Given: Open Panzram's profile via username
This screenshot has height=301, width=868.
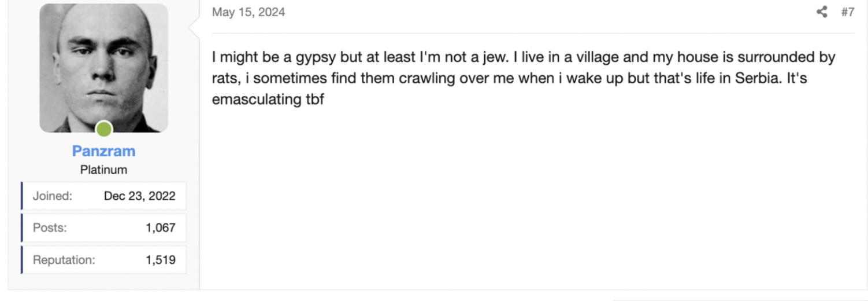Looking at the screenshot, I should pos(103,151).
